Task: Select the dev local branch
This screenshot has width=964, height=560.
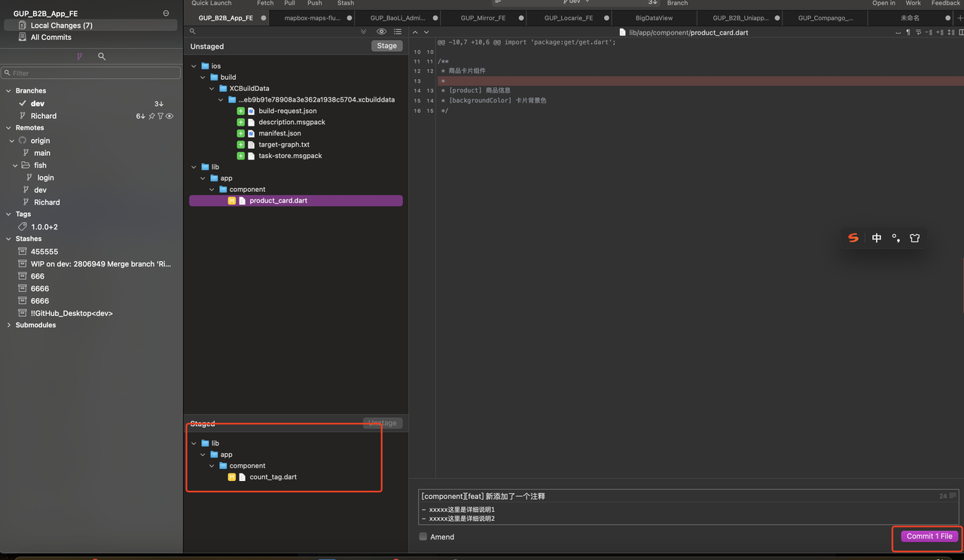Action: pos(38,104)
